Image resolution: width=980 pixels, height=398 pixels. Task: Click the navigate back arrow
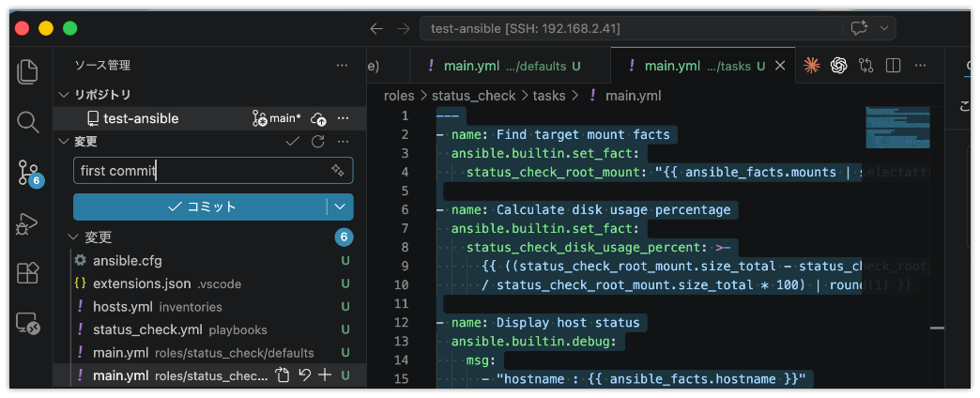pyautogui.click(x=375, y=29)
